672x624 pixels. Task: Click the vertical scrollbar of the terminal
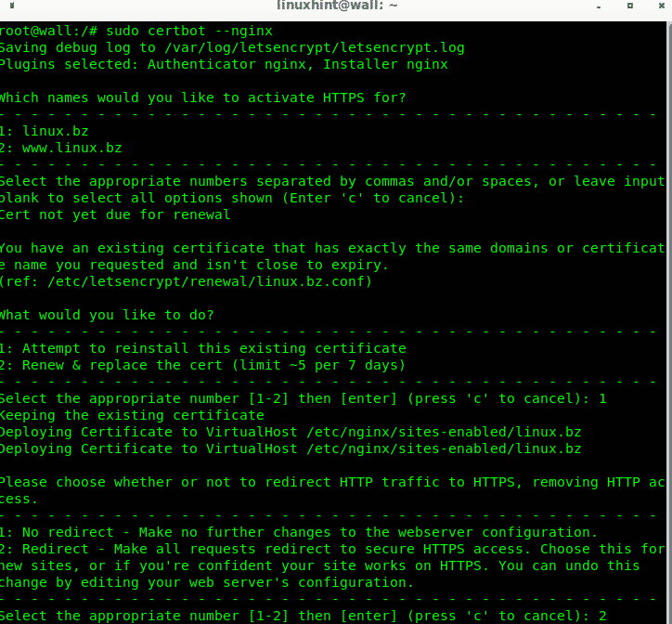669,322
